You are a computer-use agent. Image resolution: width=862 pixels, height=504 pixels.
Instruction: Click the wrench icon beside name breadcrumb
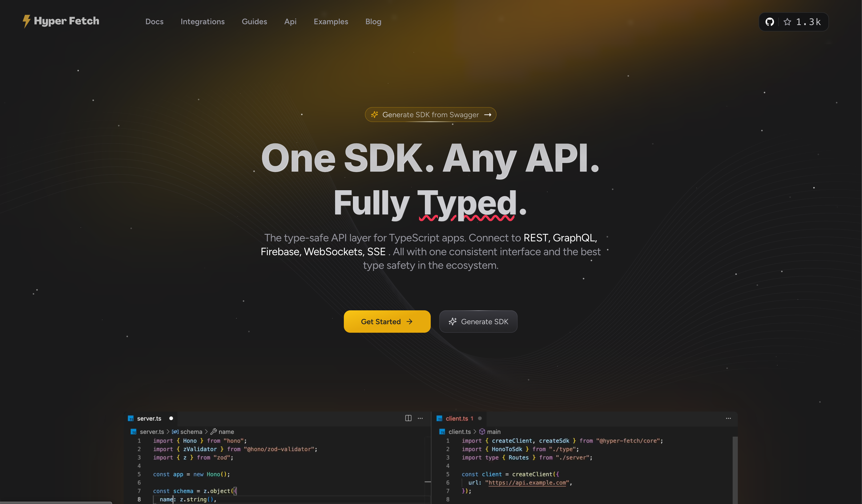pyautogui.click(x=214, y=432)
